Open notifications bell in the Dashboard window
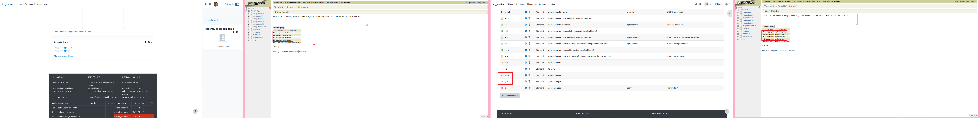Image resolution: width=980 pixels, height=118 pixels. (206, 4)
